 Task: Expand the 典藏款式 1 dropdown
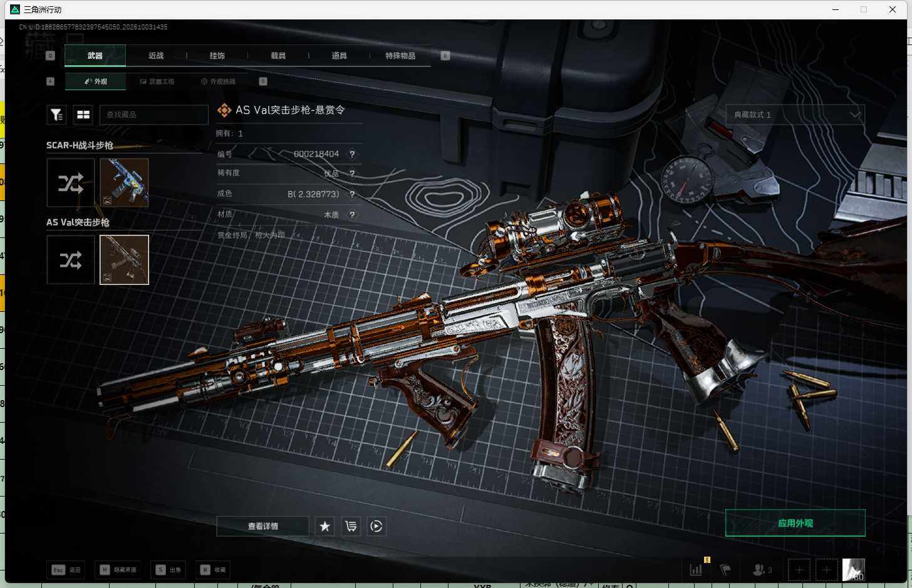(x=795, y=115)
